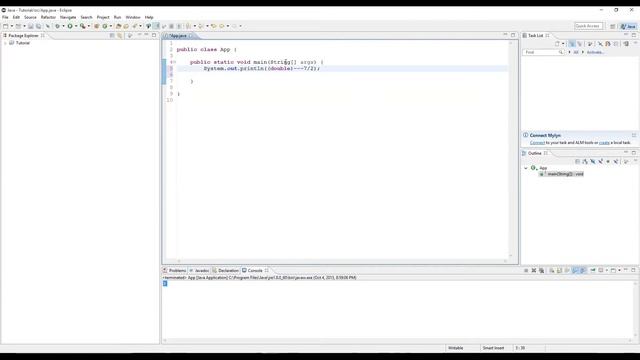The image size is (640, 360).
Task: Click the Open Type folder icon
Action: coord(118,26)
